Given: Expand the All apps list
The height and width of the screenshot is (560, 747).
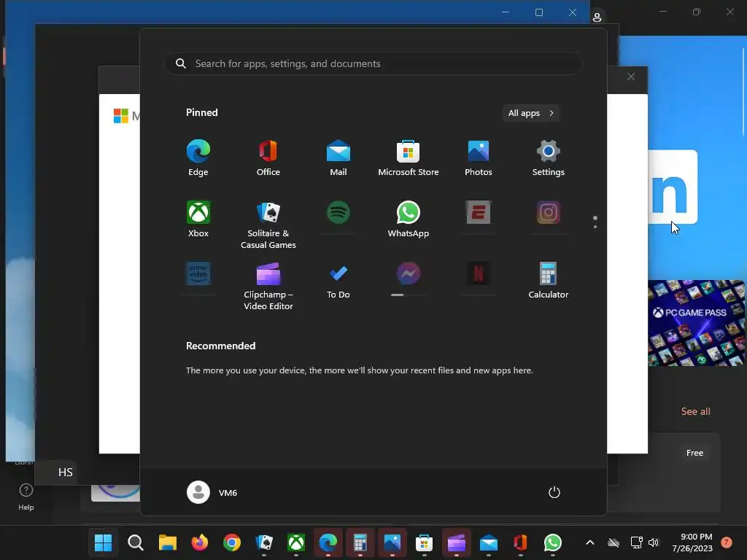Looking at the screenshot, I should [531, 113].
